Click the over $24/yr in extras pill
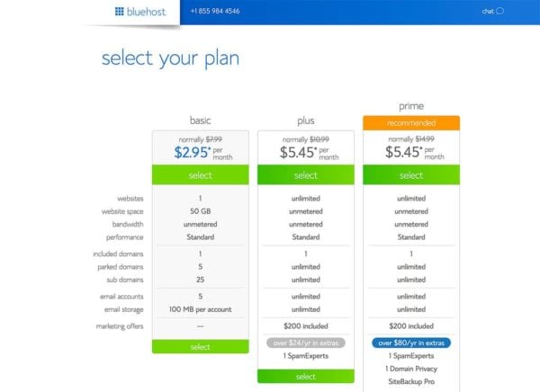Viewport: 540px width, 392px height. (306, 343)
